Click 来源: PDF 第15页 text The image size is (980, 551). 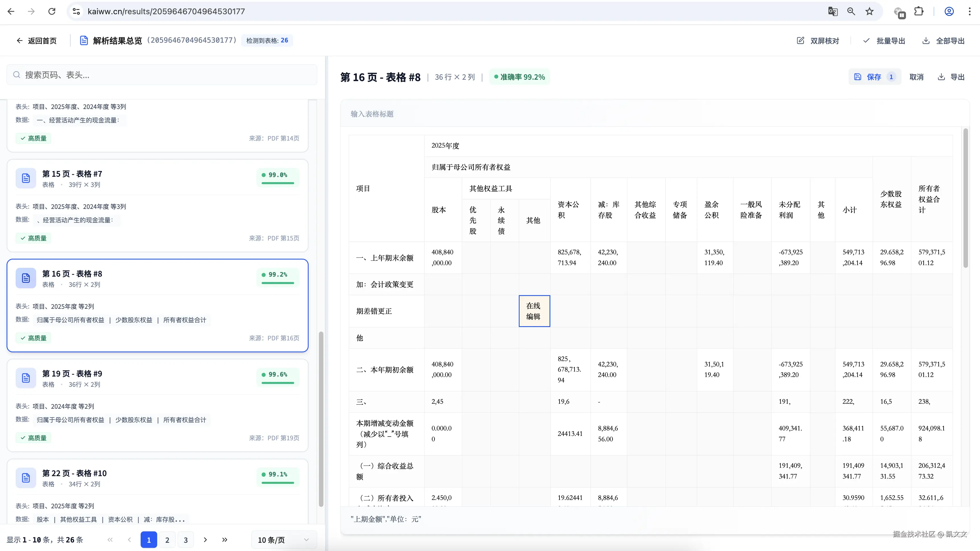pos(274,238)
